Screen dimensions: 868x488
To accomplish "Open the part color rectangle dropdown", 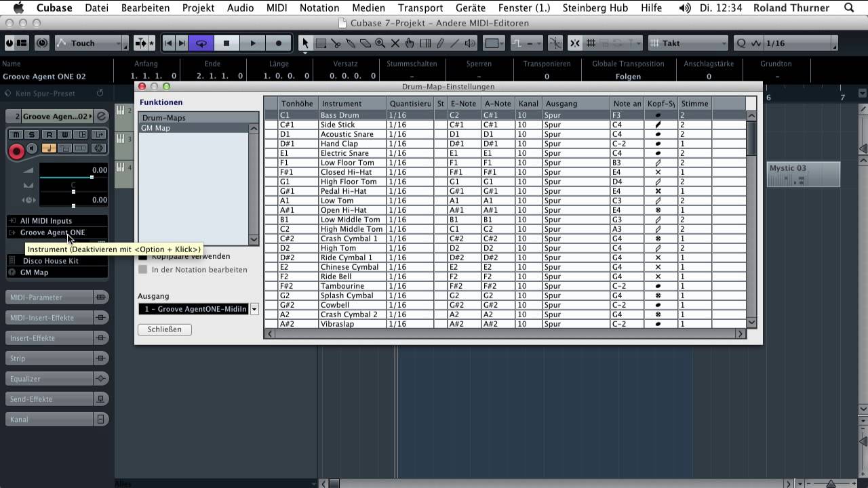I will (494, 43).
